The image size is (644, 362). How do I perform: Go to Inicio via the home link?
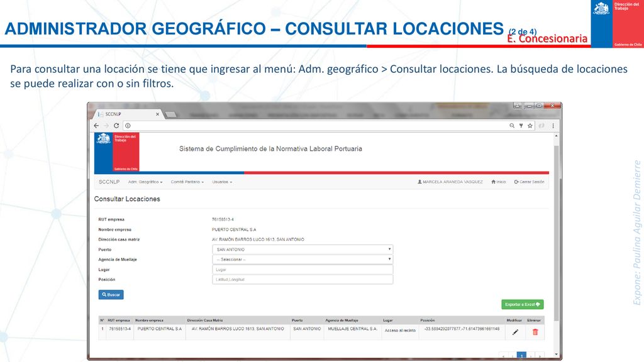(499, 182)
